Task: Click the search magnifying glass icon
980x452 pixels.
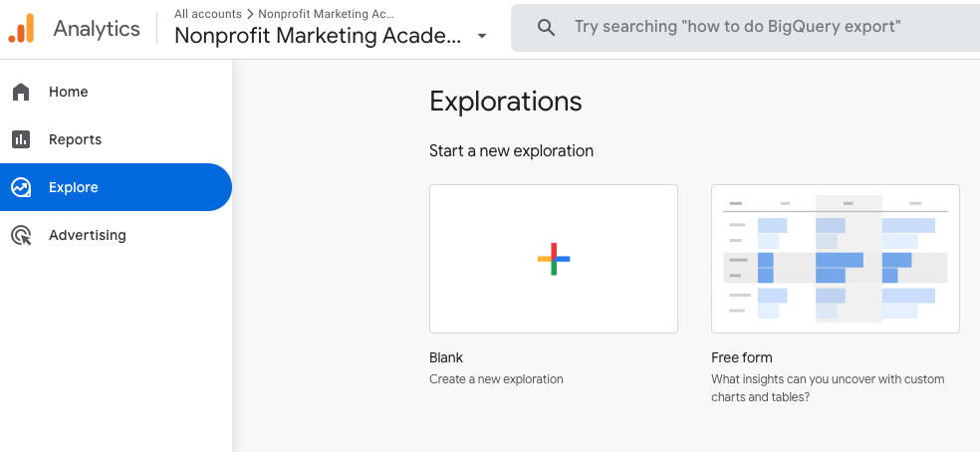Action: pos(546,28)
